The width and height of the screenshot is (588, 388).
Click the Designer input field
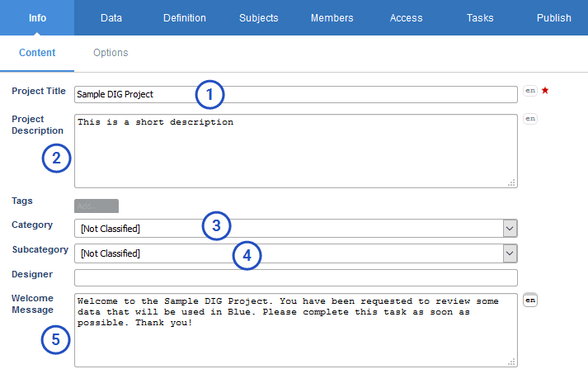[296, 277]
